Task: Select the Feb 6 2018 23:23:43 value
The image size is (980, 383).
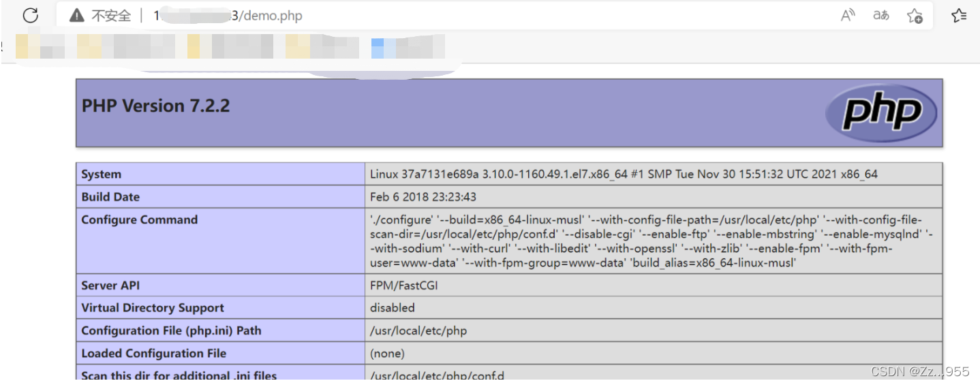Action: coord(423,197)
